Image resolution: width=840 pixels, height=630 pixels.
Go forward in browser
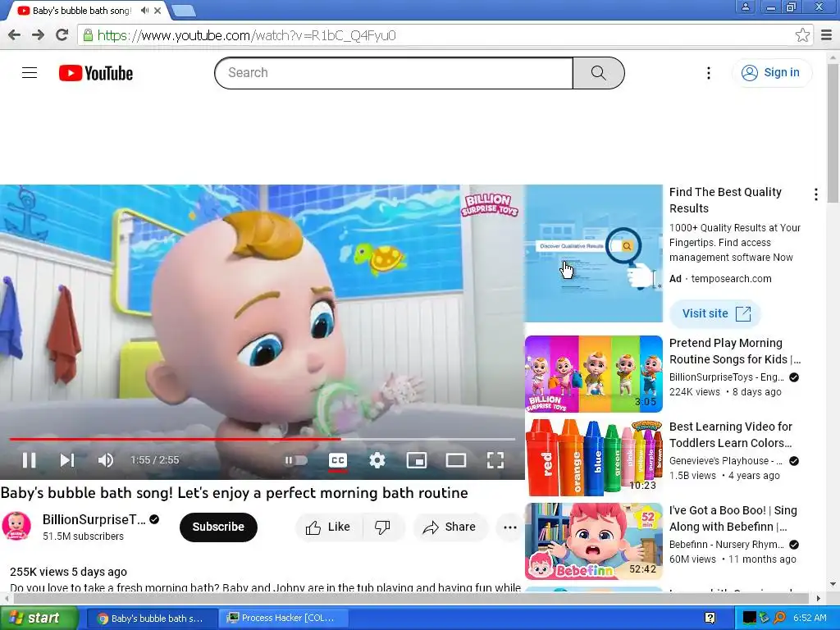pyautogui.click(x=38, y=35)
